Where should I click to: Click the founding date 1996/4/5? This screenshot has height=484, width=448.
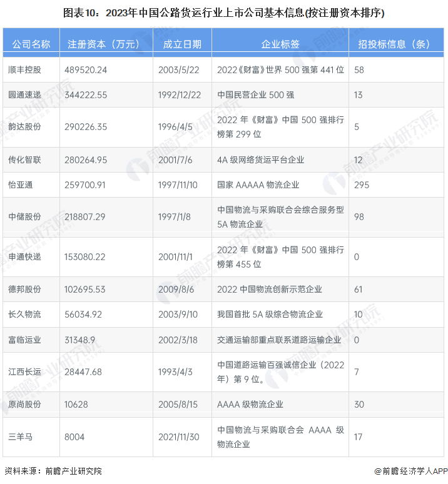point(175,127)
